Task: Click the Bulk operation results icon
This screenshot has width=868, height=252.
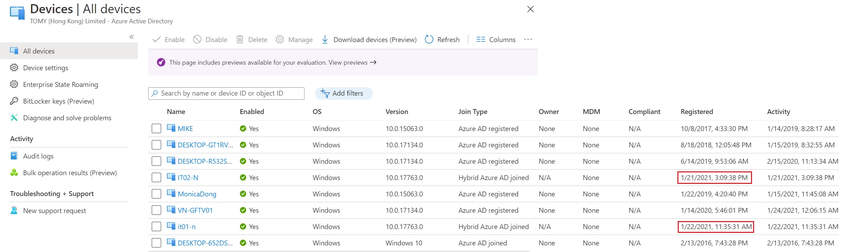Action: pos(14,172)
